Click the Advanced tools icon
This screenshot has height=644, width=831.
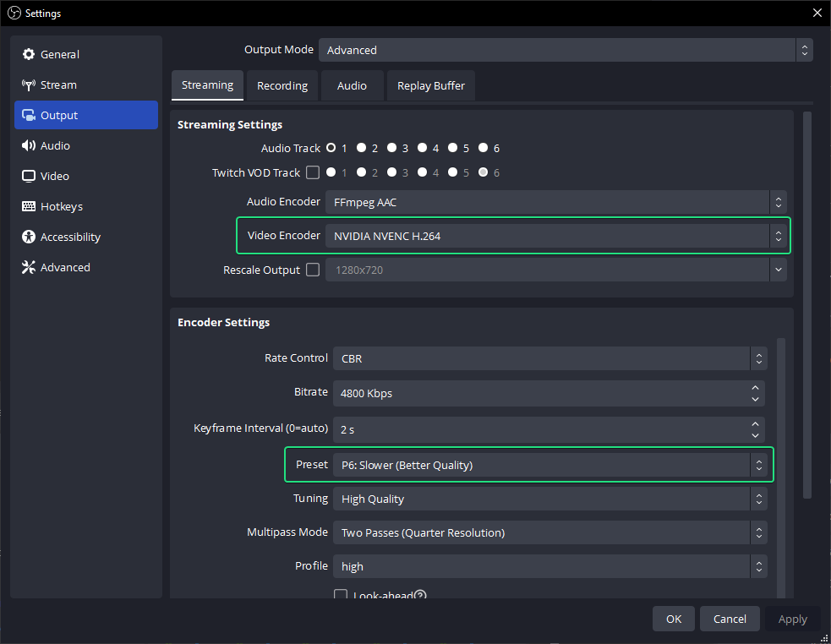coord(29,267)
